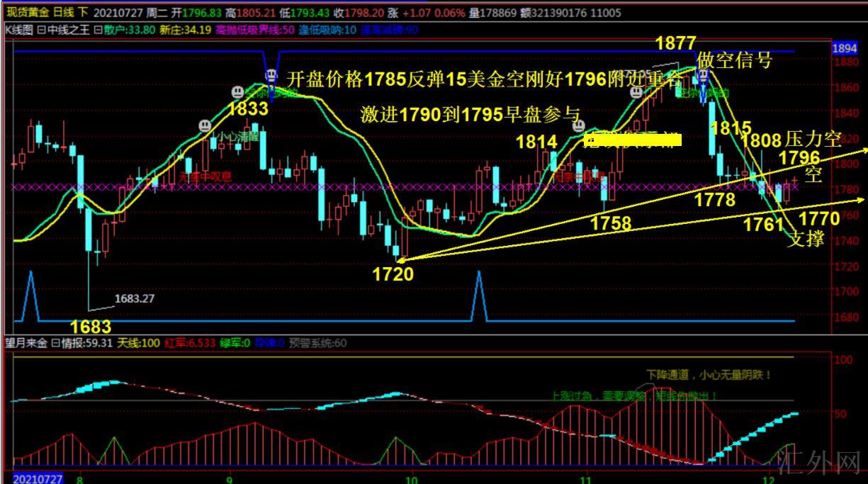Click the 预警系统:60 indicator value
This screenshot has height=484, width=868.
[318, 344]
